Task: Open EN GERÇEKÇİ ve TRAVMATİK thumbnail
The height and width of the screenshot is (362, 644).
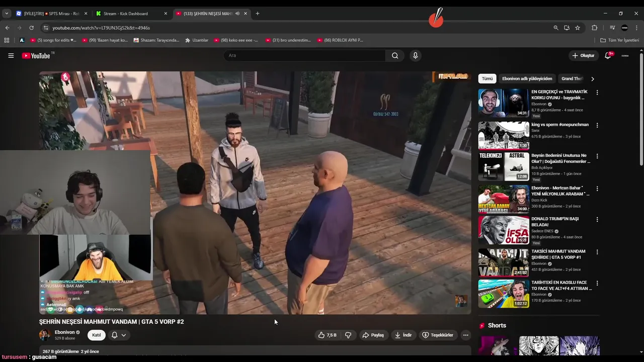Action: point(503,103)
